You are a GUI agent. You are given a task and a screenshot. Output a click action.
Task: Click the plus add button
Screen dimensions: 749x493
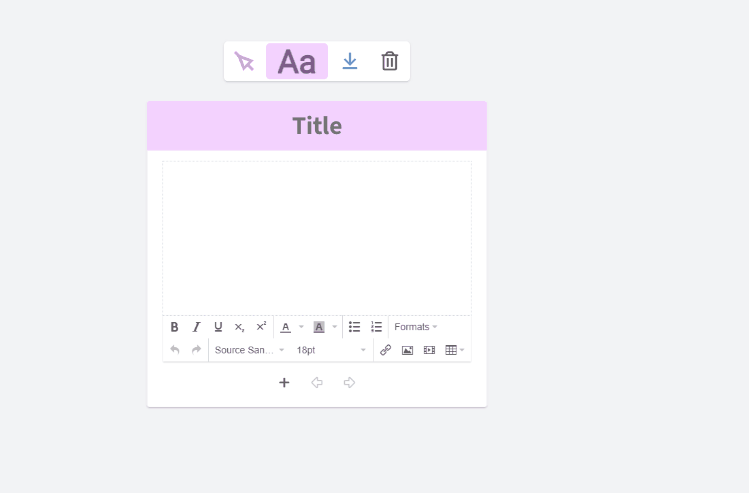(x=284, y=383)
